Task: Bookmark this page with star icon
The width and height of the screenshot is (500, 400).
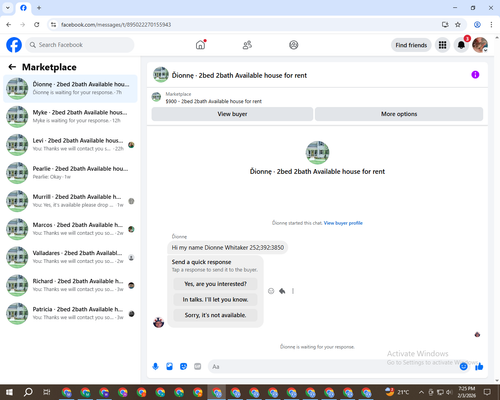Action: tap(458, 25)
